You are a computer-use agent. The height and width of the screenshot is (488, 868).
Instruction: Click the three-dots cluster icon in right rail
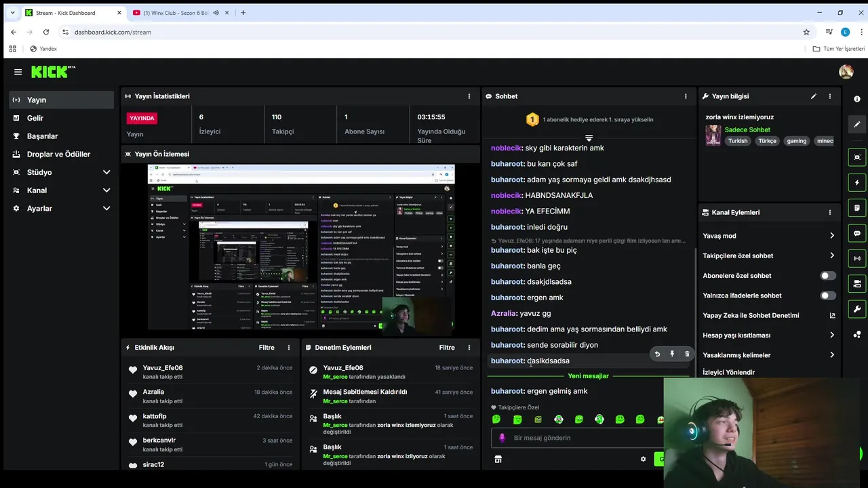(x=857, y=335)
